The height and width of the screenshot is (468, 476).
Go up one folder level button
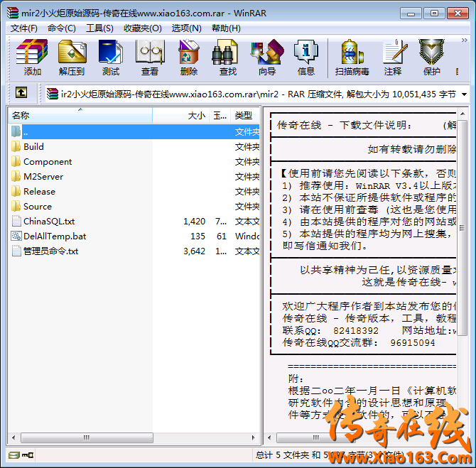[21, 92]
